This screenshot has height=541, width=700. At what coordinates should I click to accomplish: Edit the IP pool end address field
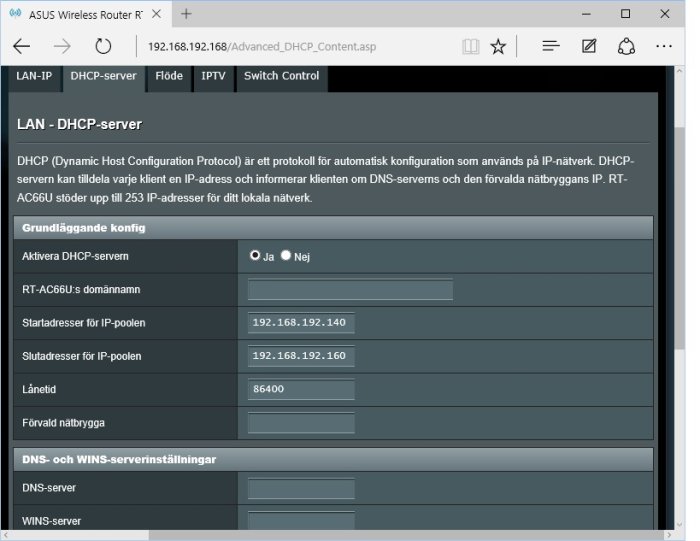coord(301,356)
